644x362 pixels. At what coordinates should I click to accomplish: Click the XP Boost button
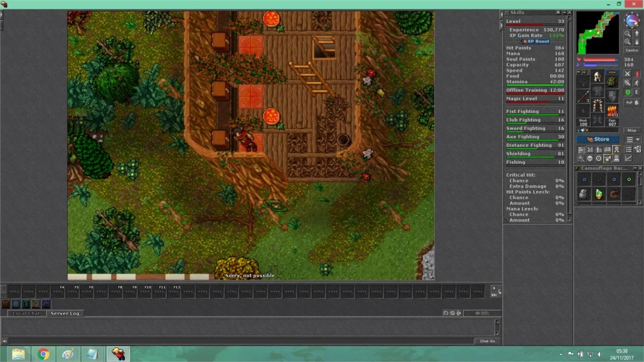pos(535,41)
